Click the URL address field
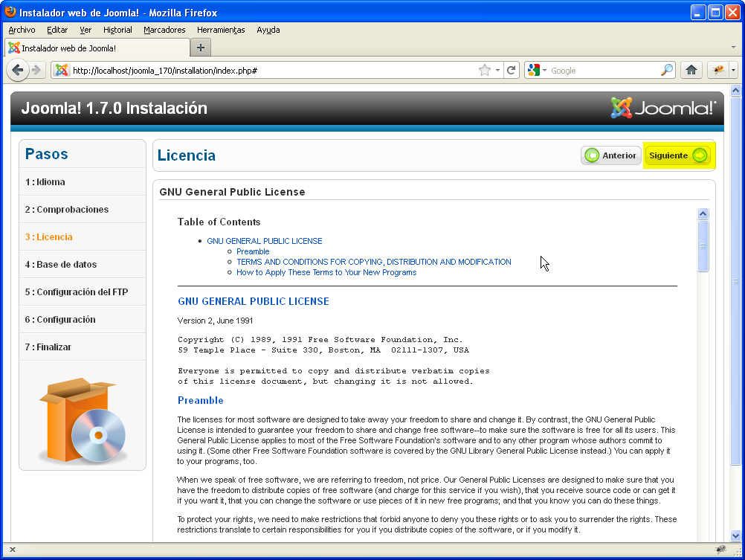745x560 pixels. (273, 71)
